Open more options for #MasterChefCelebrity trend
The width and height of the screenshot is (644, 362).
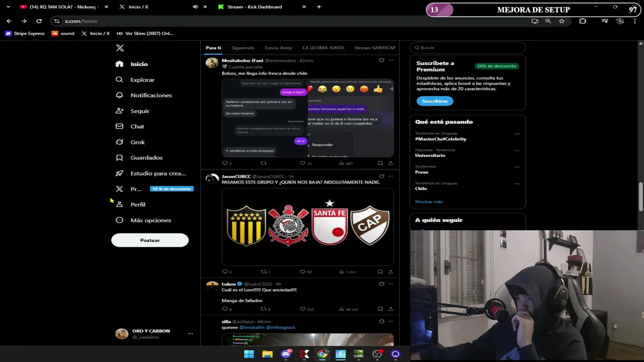517,134
